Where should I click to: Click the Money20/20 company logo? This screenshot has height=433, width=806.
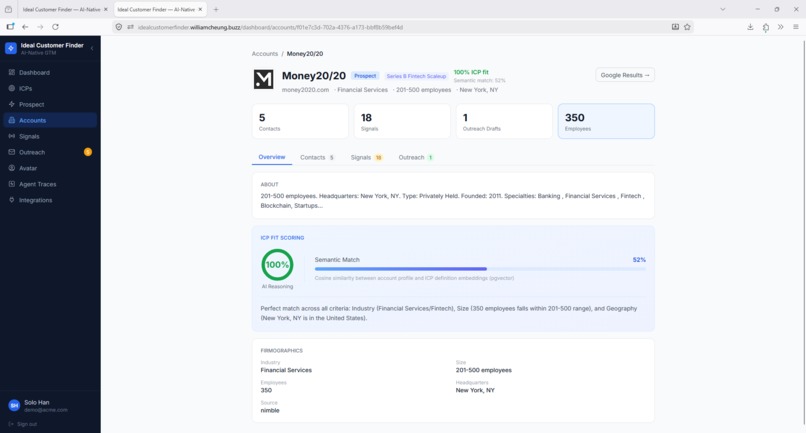tap(264, 80)
